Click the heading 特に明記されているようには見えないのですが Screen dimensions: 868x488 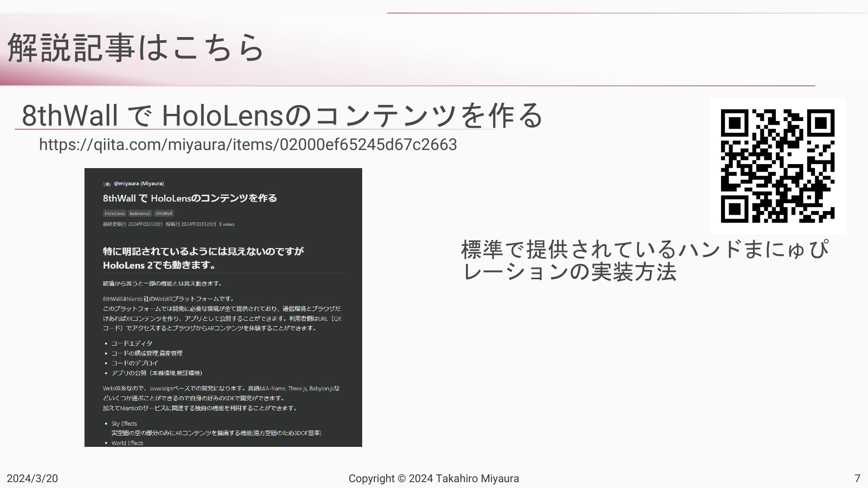click(203, 251)
